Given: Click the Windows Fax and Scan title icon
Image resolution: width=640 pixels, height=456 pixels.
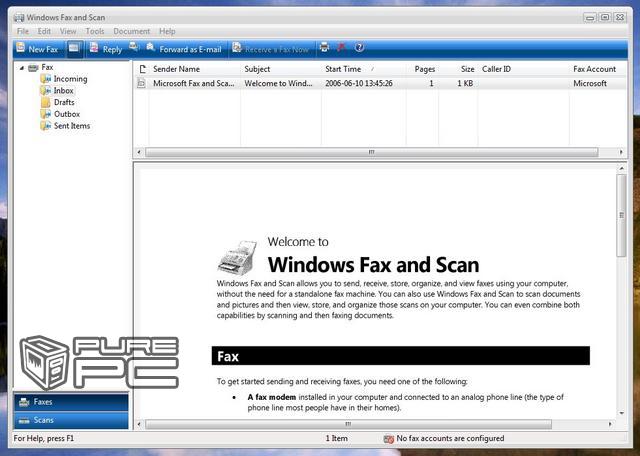Looking at the screenshot, I should tap(19, 18).
